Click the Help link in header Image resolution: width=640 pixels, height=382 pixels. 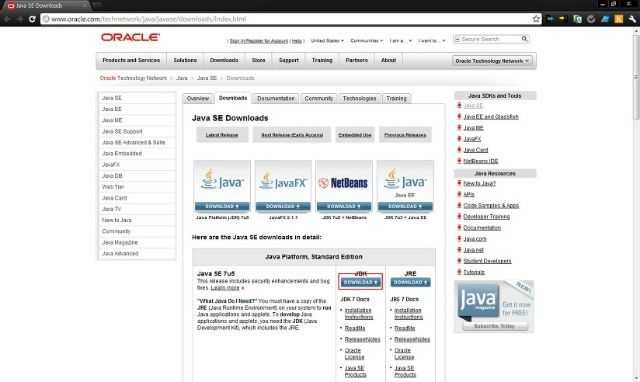[x=297, y=41]
